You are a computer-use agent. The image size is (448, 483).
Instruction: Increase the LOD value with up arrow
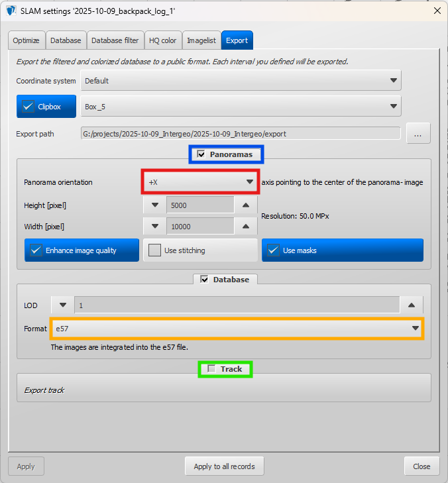click(411, 305)
